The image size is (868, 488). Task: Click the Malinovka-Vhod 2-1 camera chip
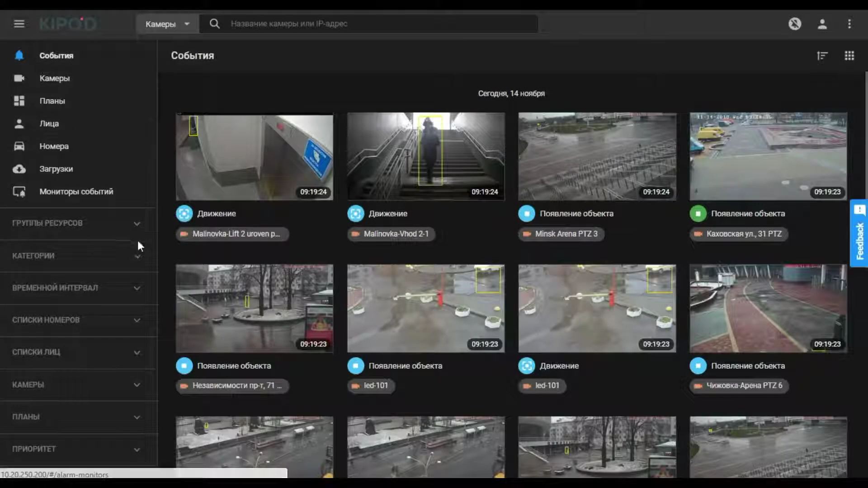coord(392,234)
